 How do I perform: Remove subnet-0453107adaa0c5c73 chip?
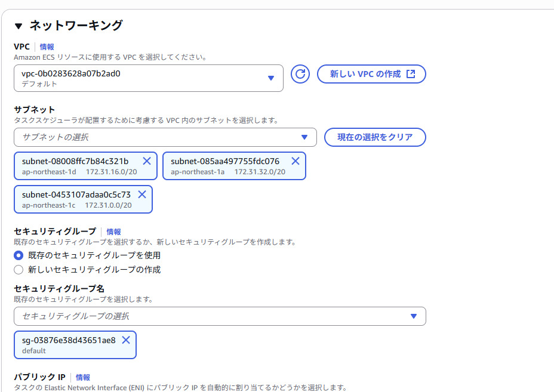(142, 195)
